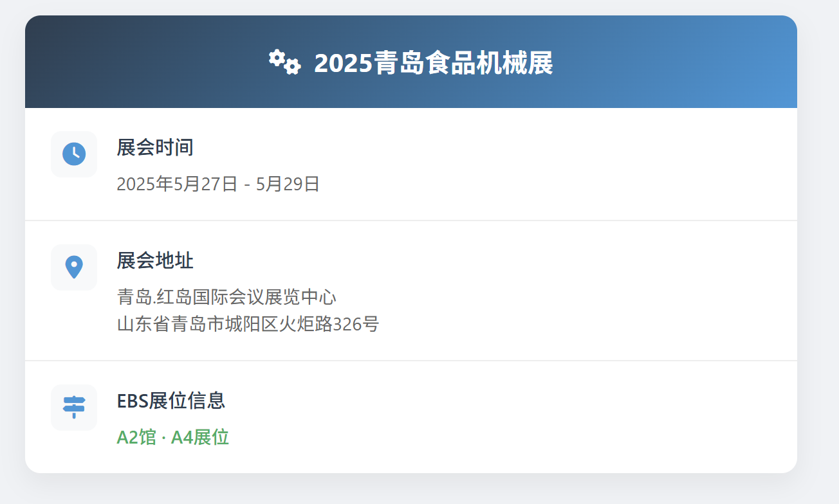
Task: Click the venue name 青岛.红岛国际会议展览中心
Action: click(226, 297)
